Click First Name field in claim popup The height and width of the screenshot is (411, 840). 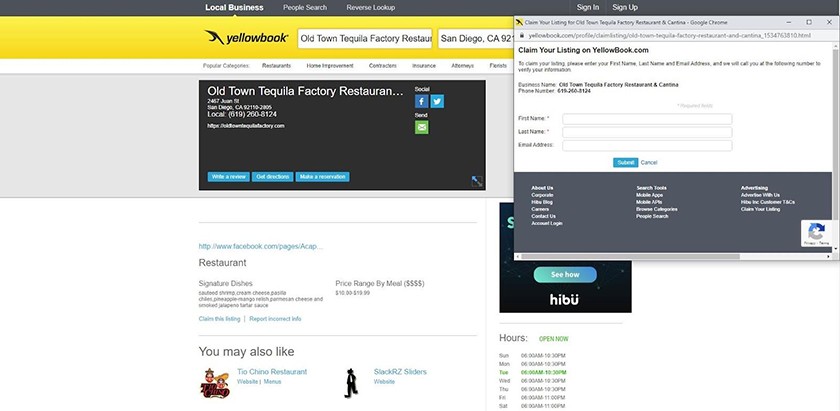(x=647, y=119)
